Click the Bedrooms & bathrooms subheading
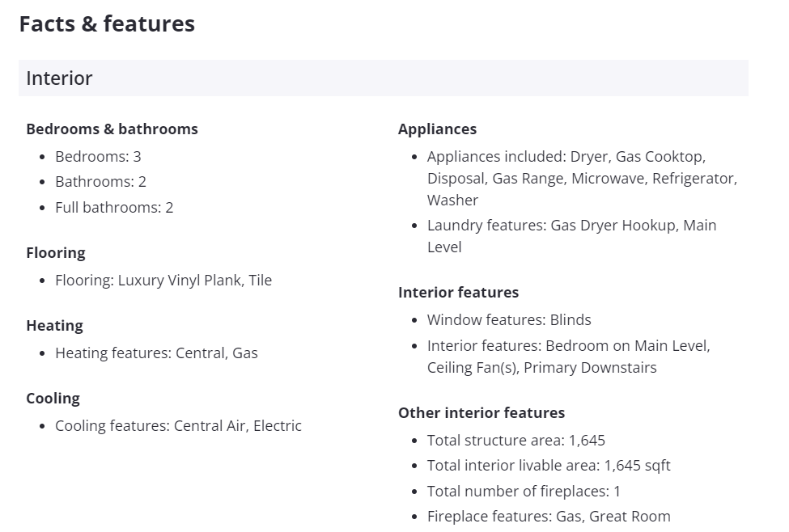 (x=112, y=129)
